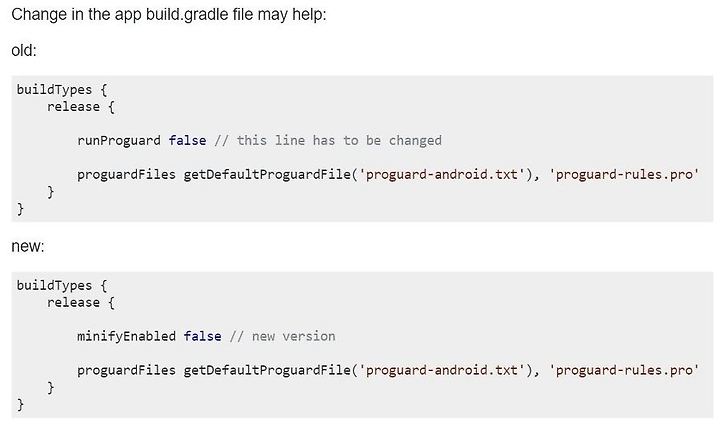Click 'getDefaultProguardFile' in old block
Screen dimensions: 720x429
click(x=267, y=175)
